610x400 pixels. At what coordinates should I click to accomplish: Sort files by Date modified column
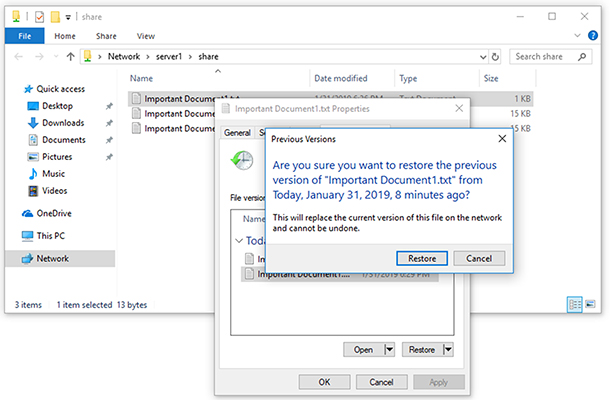pos(341,78)
